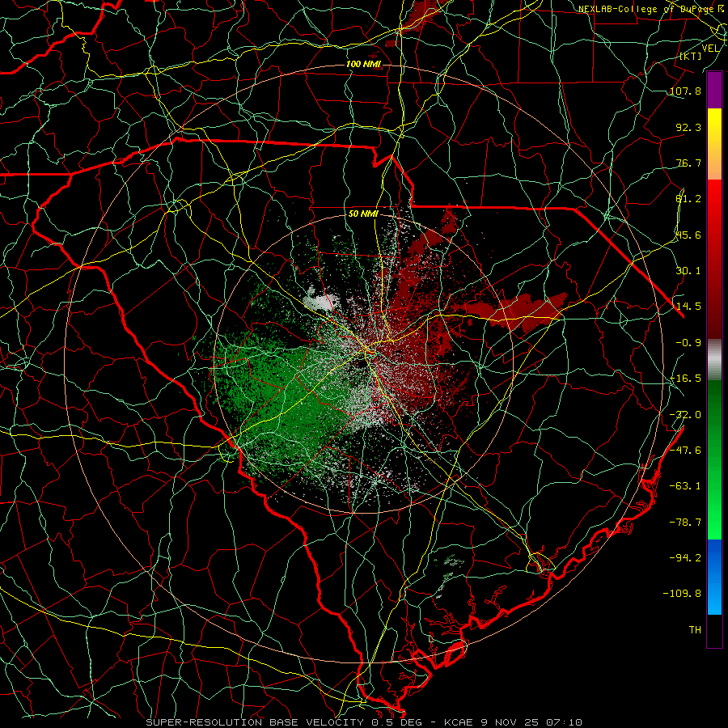
Task: Click the blue segment of the velocity color bar
Action: [x=714, y=577]
